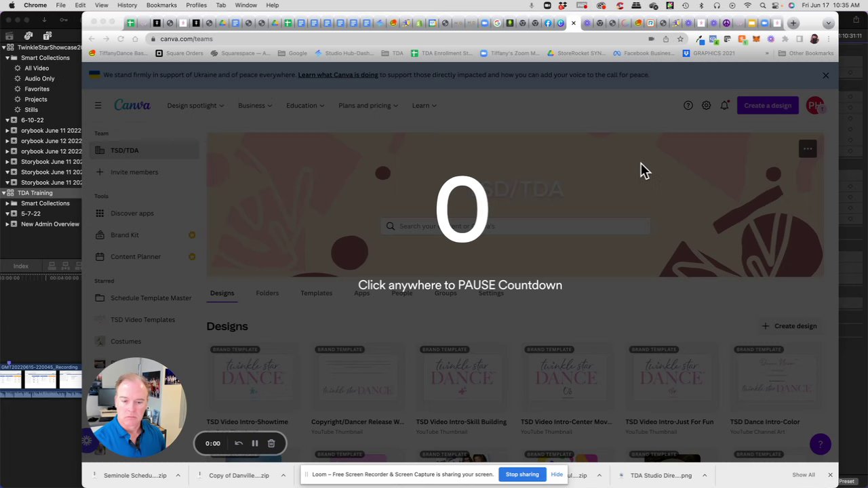868x488 pixels.
Task: Open the Bookmarks menu in the menu bar
Action: (161, 5)
